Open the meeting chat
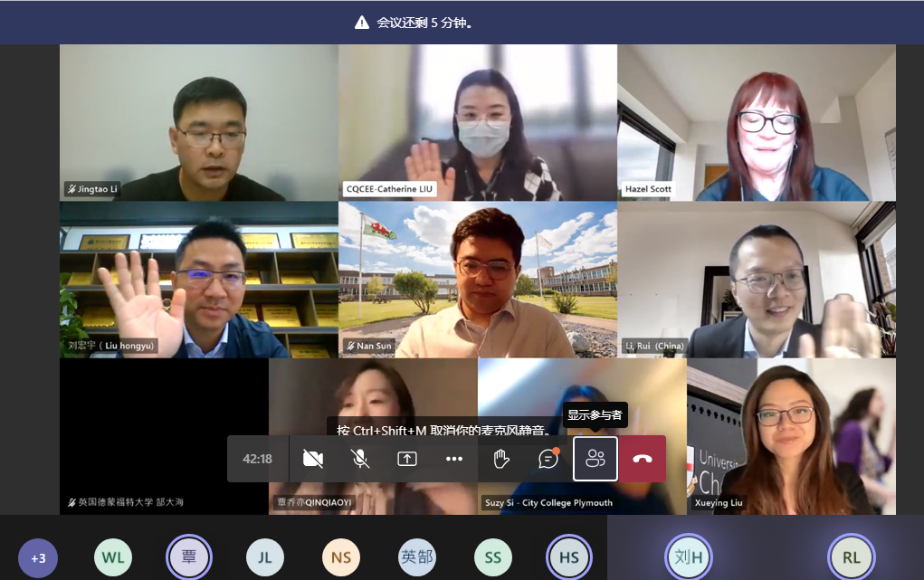 (x=548, y=459)
